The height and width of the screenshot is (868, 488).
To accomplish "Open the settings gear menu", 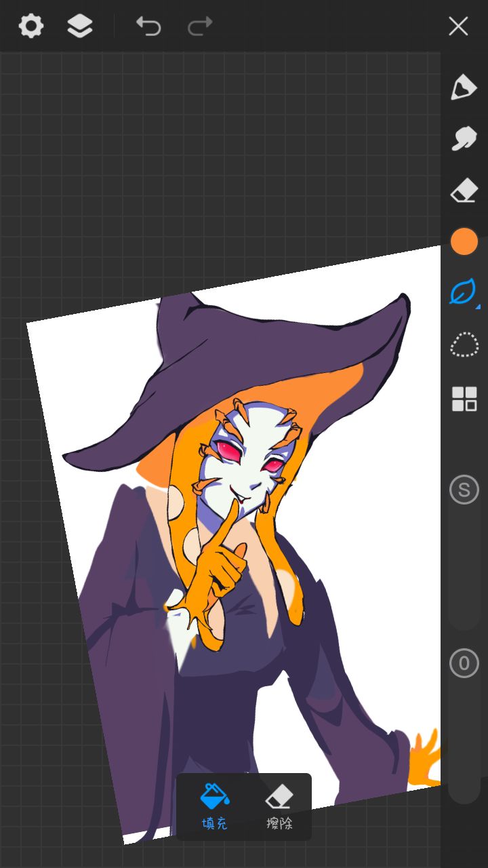I will pyautogui.click(x=31, y=26).
